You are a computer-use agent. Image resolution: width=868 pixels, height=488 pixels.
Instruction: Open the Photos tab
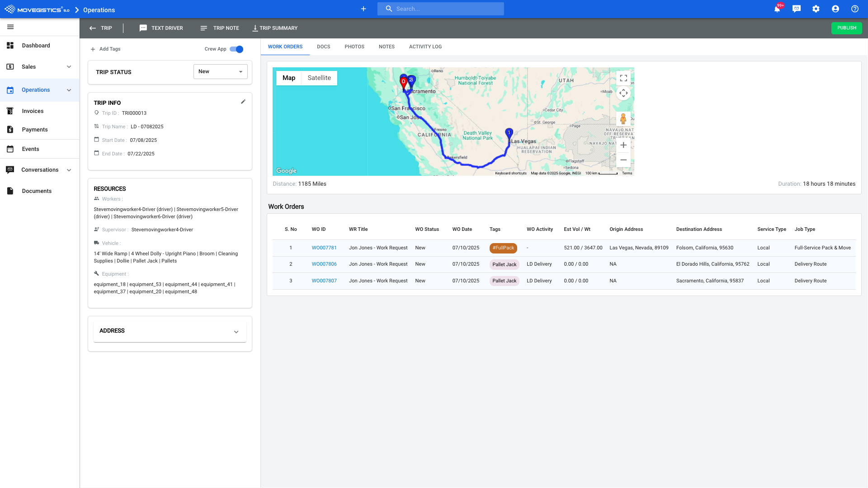354,47
